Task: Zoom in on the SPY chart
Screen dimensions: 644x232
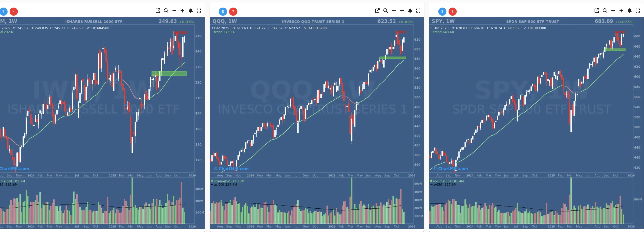Action: [x=621, y=11]
